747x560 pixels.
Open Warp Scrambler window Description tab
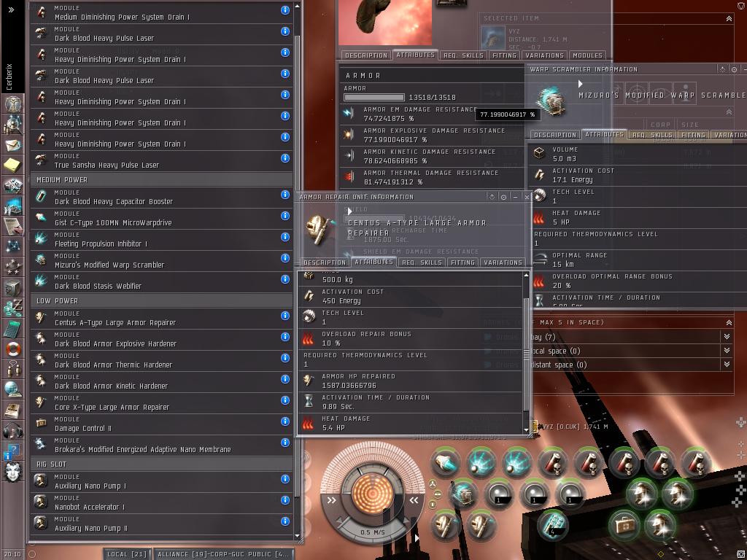[555, 135]
